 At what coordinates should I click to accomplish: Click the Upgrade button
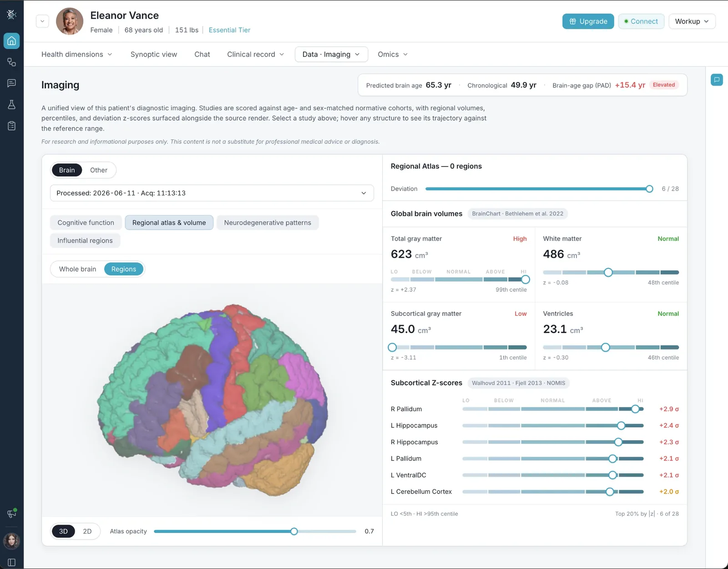588,21
